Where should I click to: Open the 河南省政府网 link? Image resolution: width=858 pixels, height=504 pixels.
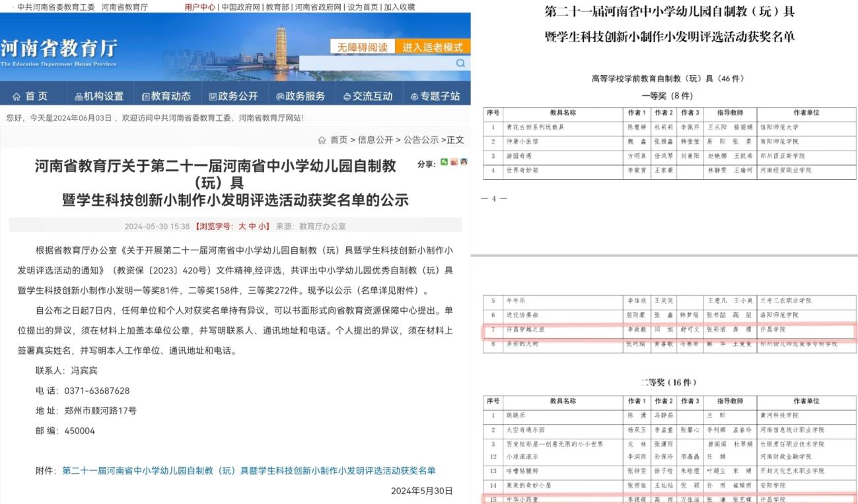(318, 7)
